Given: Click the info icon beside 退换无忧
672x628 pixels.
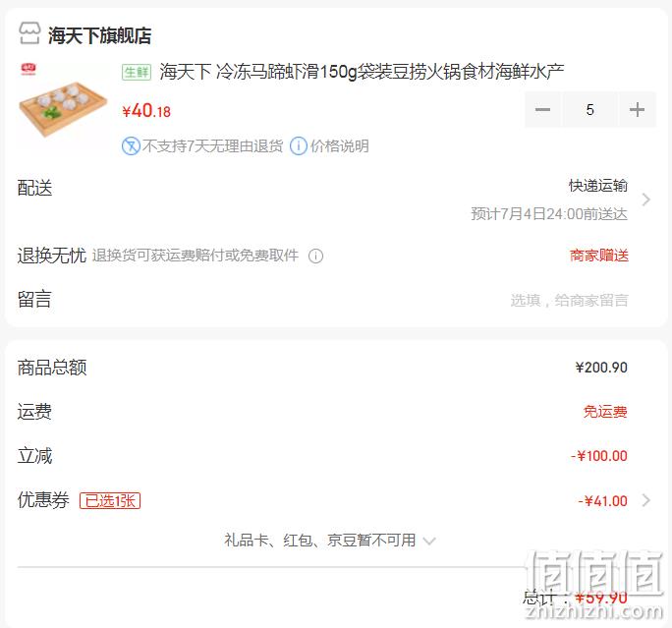Looking at the screenshot, I should click(x=315, y=256).
